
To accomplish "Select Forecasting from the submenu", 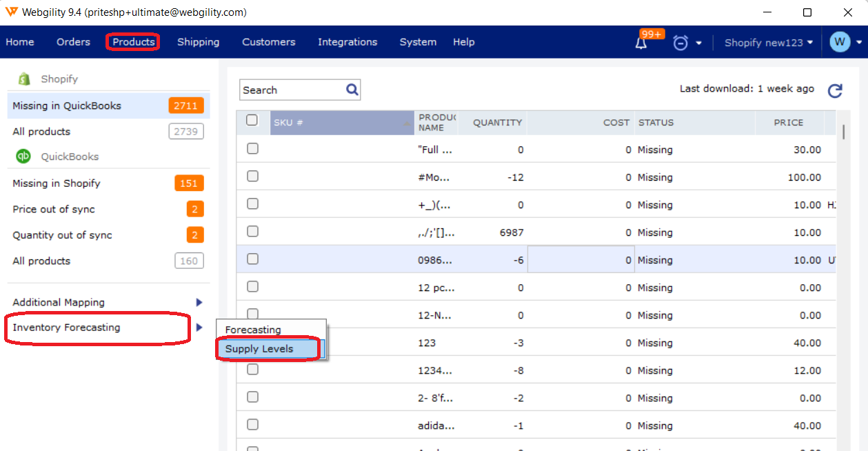I will coord(271,330).
